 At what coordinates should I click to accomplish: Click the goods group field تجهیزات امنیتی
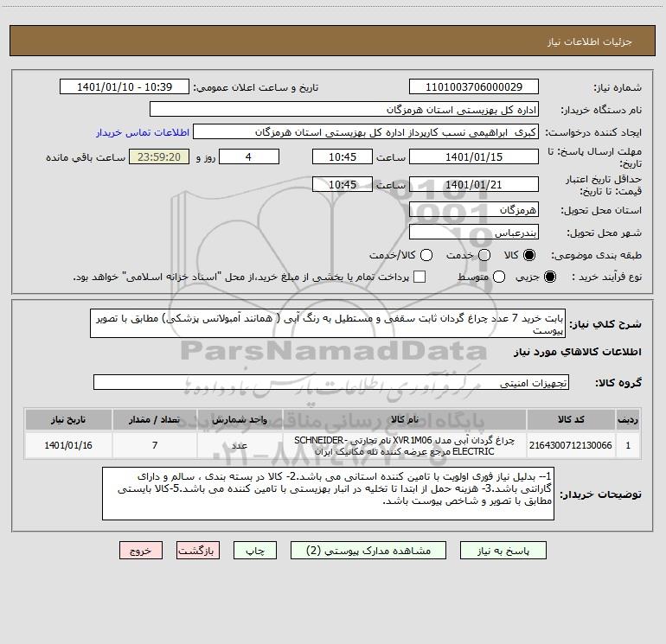click(331, 382)
